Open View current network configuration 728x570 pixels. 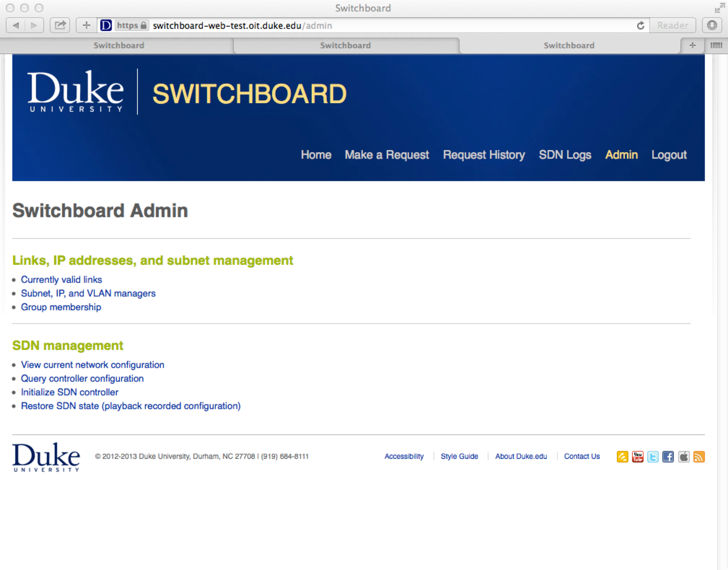click(92, 365)
